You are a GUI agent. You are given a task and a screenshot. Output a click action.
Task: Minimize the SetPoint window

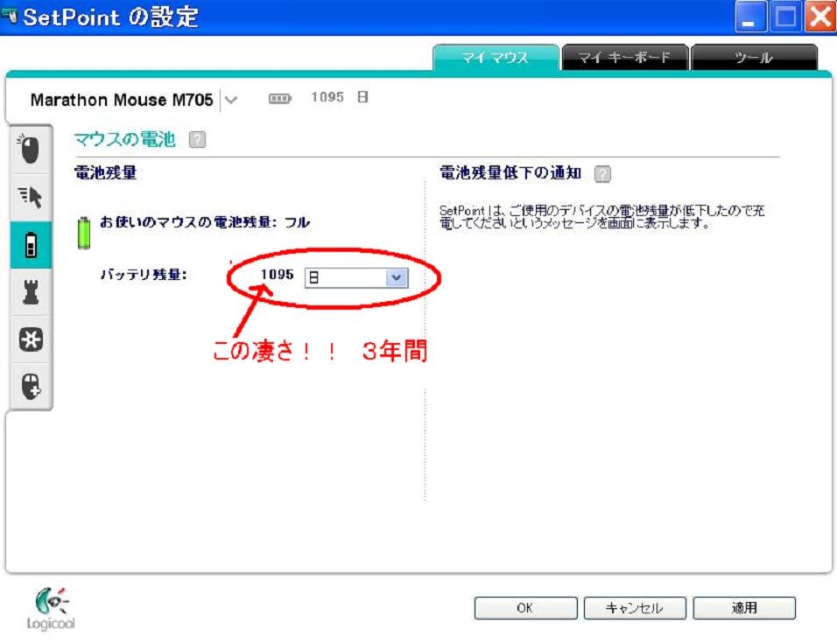click(750, 17)
